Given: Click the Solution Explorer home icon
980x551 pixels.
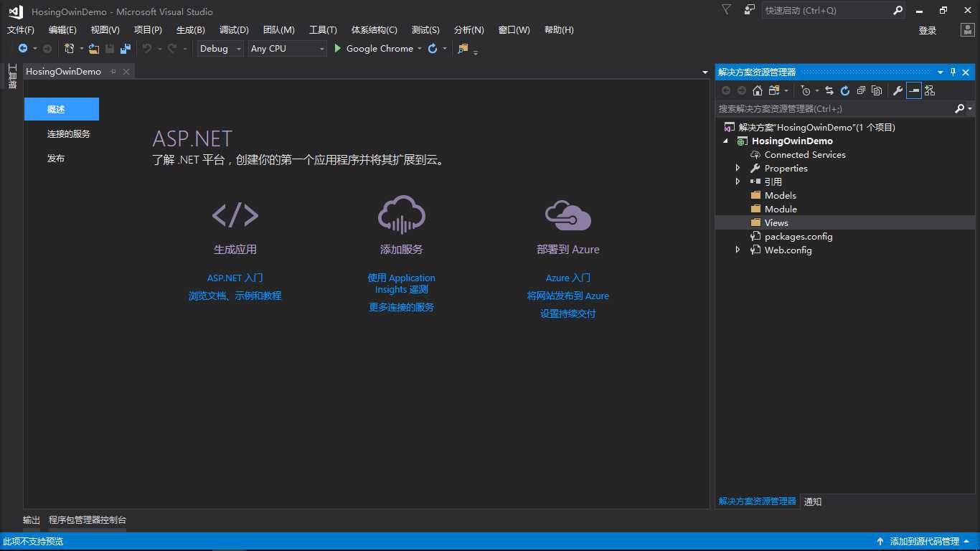Looking at the screenshot, I should tap(758, 90).
